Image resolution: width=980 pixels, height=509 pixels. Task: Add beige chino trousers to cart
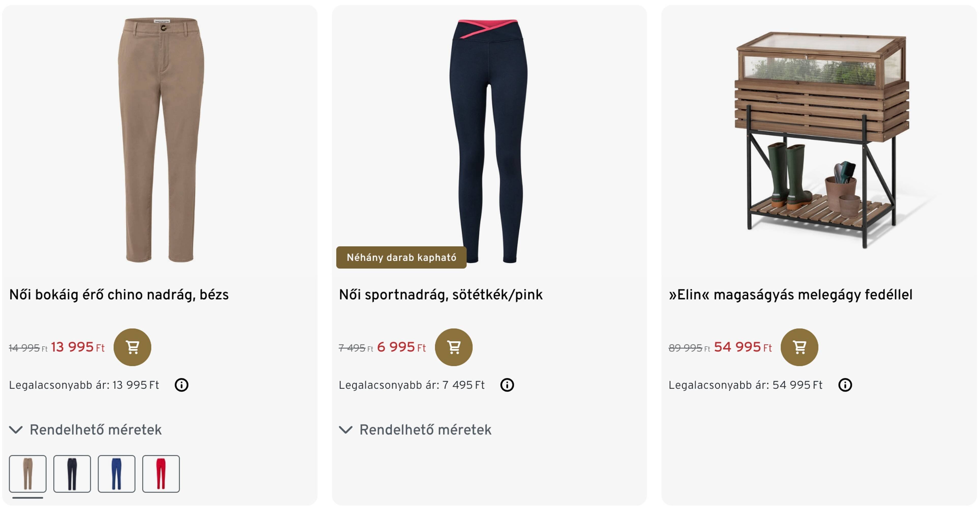click(132, 347)
